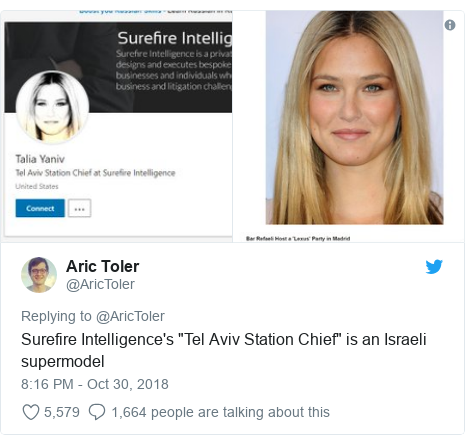The image size is (465, 445).
Task: Click the blue Connect button
Action: 40,208
